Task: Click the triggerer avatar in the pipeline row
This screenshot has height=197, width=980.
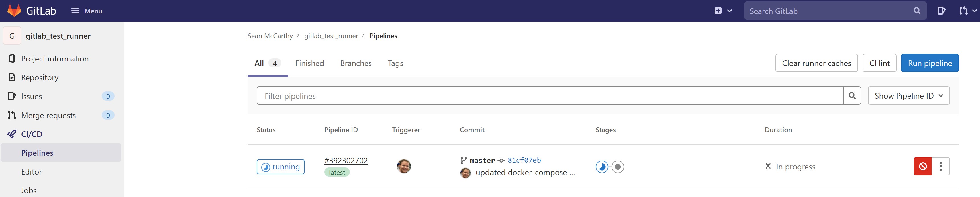Action: [404, 166]
